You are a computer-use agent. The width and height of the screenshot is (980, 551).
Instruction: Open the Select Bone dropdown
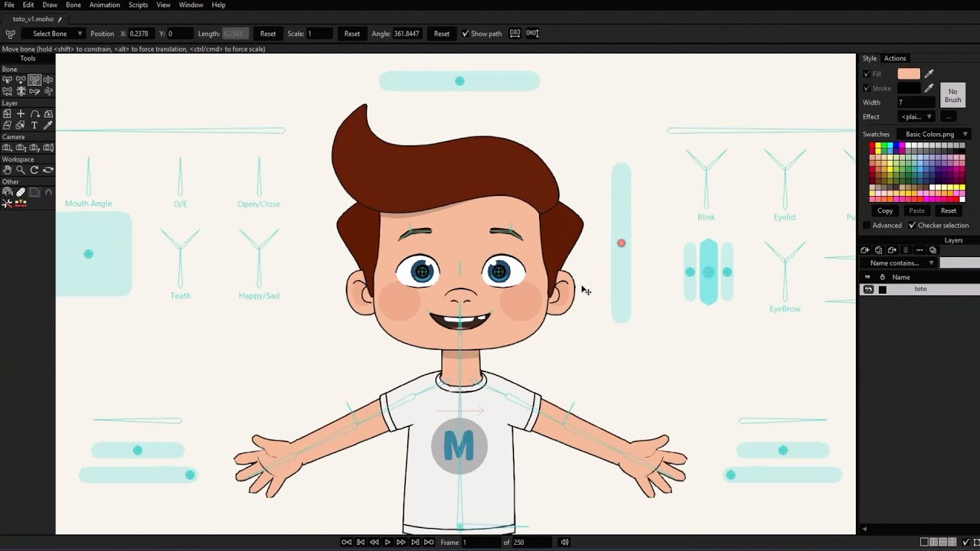(53, 34)
